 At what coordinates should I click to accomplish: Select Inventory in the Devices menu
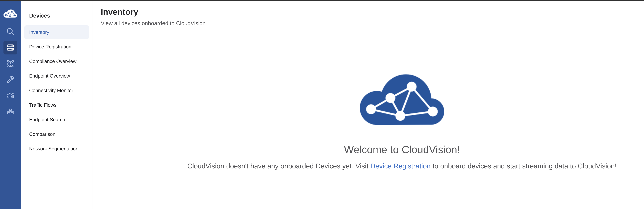click(56, 32)
